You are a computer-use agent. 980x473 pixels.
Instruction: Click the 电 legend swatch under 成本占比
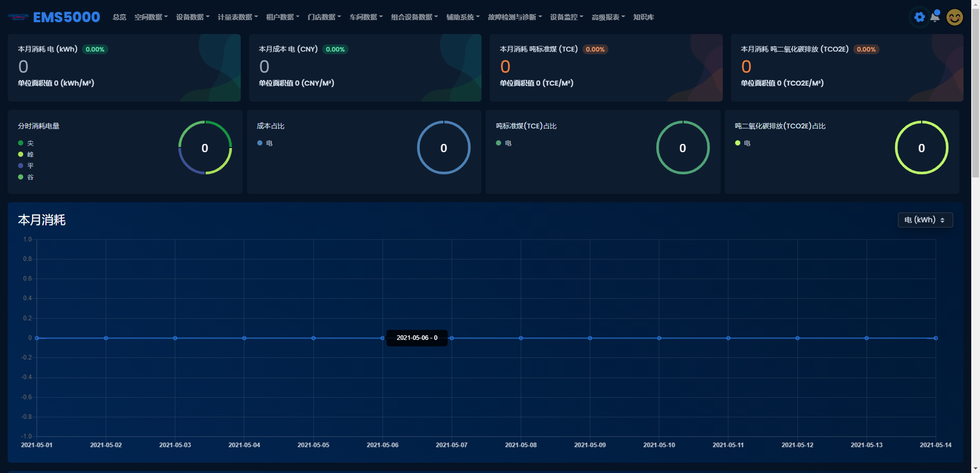point(260,143)
